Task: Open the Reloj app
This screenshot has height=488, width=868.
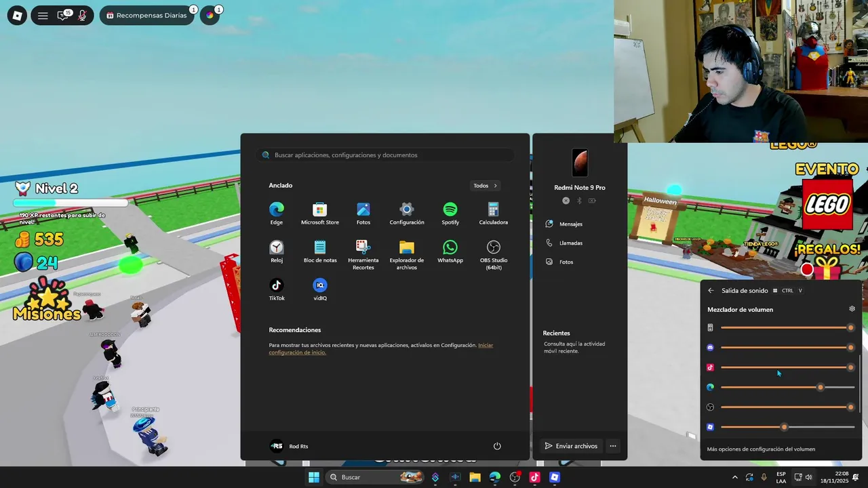Action: 277,251
